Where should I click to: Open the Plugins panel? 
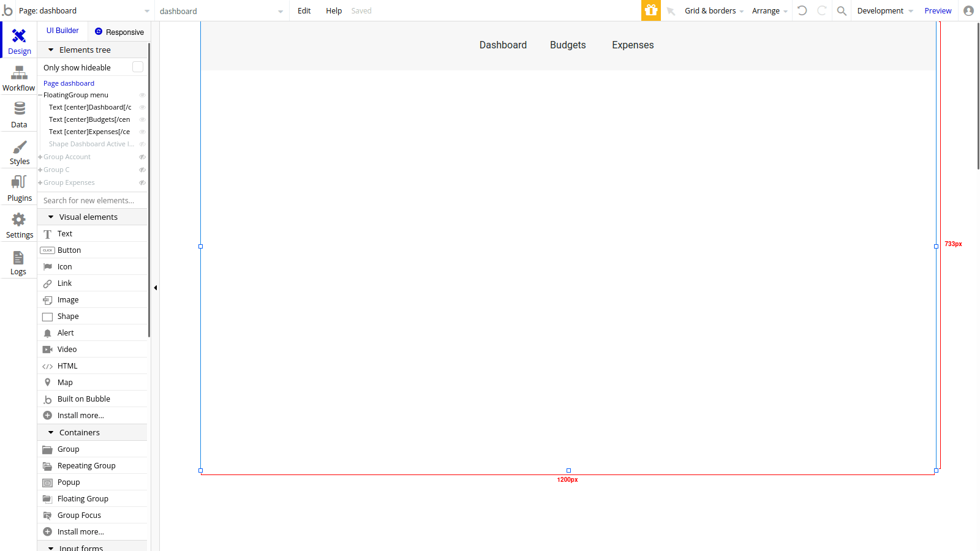click(x=18, y=189)
